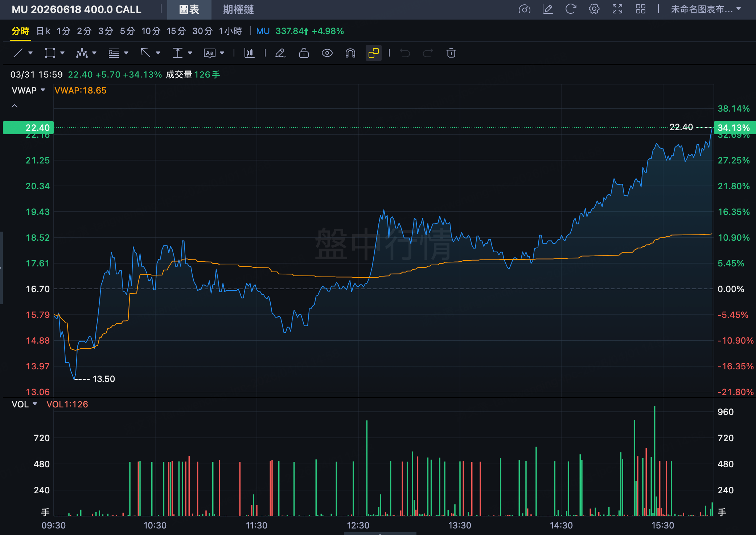
Task: Select the 1小時 interval button
Action: (x=230, y=31)
